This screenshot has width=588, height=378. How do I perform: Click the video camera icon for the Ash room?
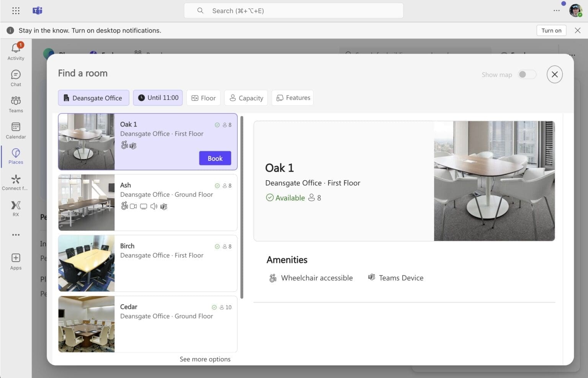click(134, 206)
